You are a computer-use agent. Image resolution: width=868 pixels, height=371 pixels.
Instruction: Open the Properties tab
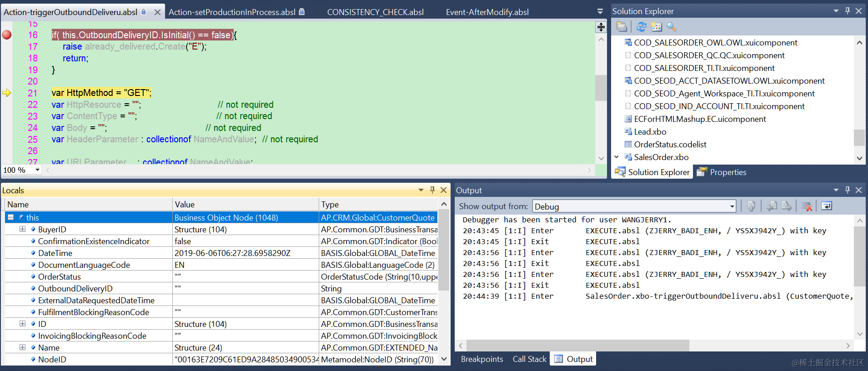click(x=722, y=172)
